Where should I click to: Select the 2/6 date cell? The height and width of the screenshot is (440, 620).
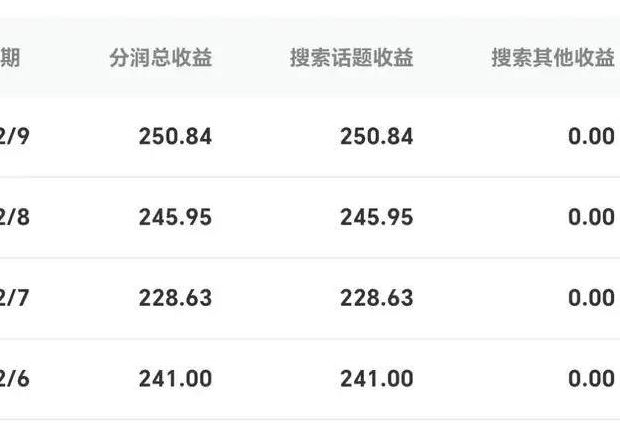[x=15, y=379]
